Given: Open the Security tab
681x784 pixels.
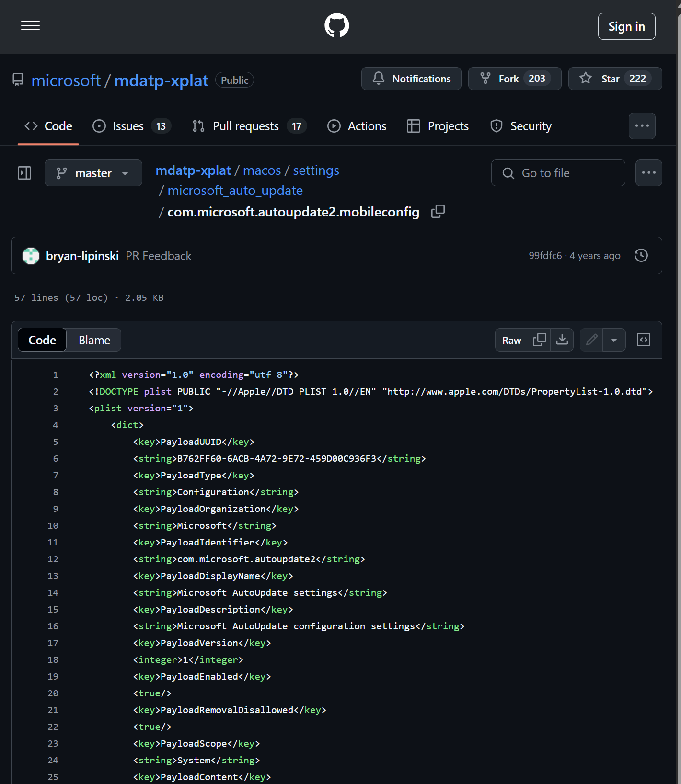Looking at the screenshot, I should coord(521,126).
